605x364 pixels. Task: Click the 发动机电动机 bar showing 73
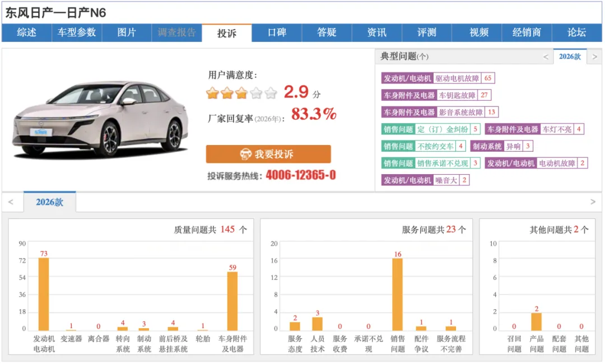click(x=44, y=294)
